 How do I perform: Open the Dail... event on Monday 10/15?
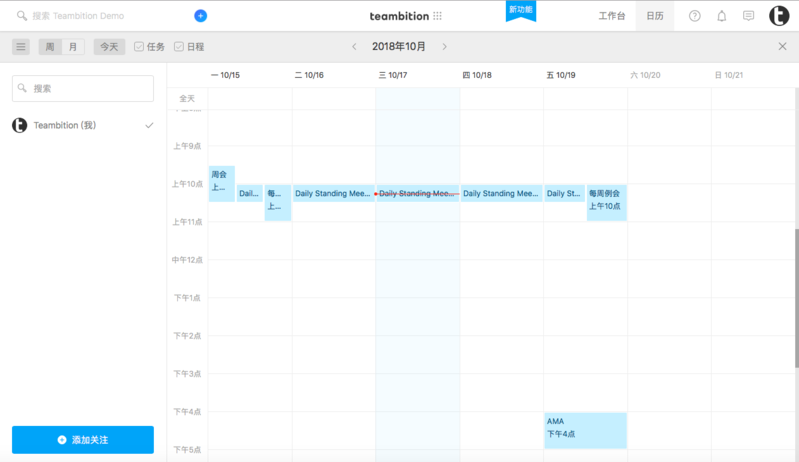coord(250,193)
